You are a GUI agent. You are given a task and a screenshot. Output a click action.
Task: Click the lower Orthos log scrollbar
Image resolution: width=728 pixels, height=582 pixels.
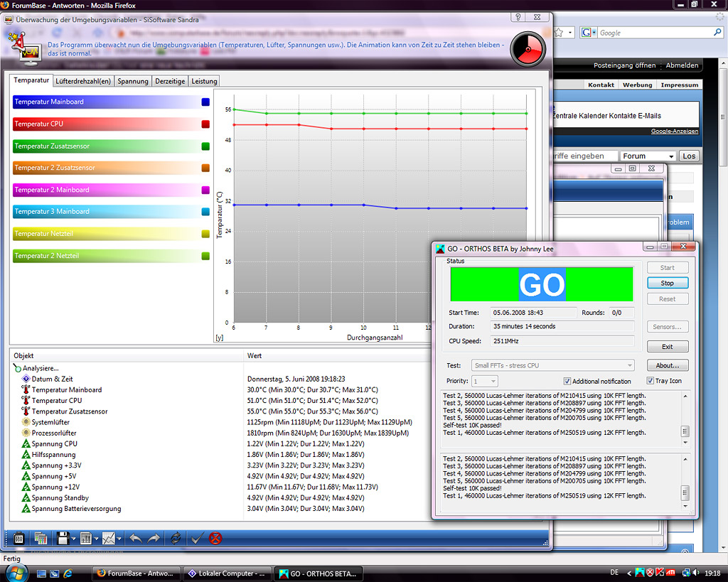pyautogui.click(x=685, y=483)
